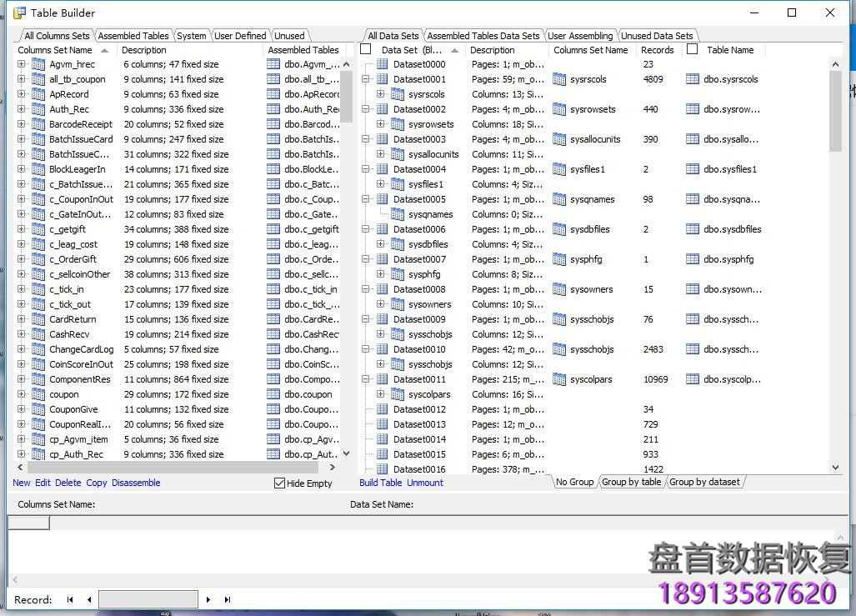This screenshot has height=616, width=856.
Task: Check the Data Set column header checkbox
Action: pyautogui.click(x=365, y=50)
